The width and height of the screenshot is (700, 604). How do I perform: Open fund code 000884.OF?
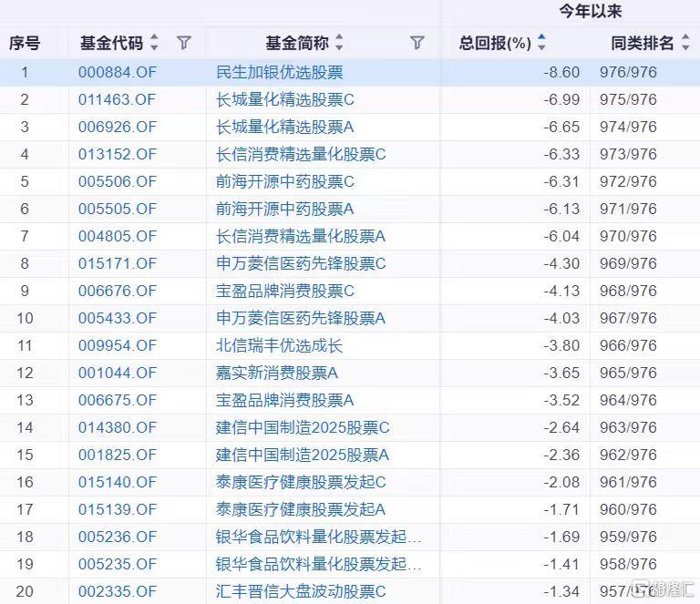[118, 73]
